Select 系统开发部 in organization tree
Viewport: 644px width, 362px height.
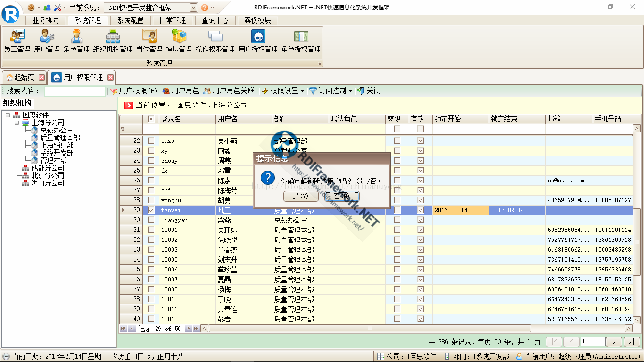pos(57,153)
